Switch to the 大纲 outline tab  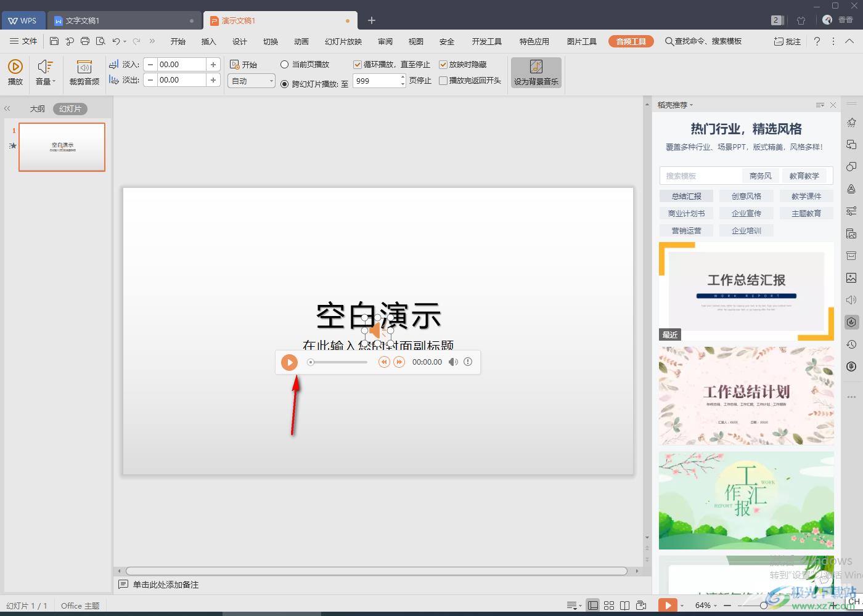(38, 108)
